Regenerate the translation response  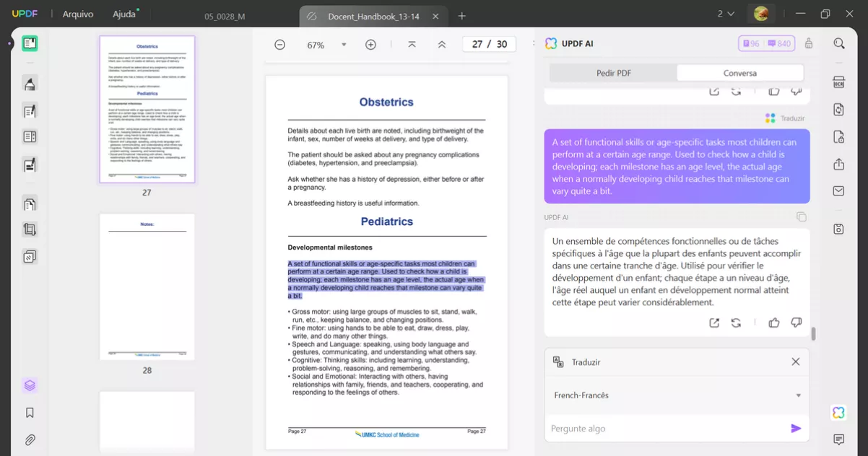736,323
